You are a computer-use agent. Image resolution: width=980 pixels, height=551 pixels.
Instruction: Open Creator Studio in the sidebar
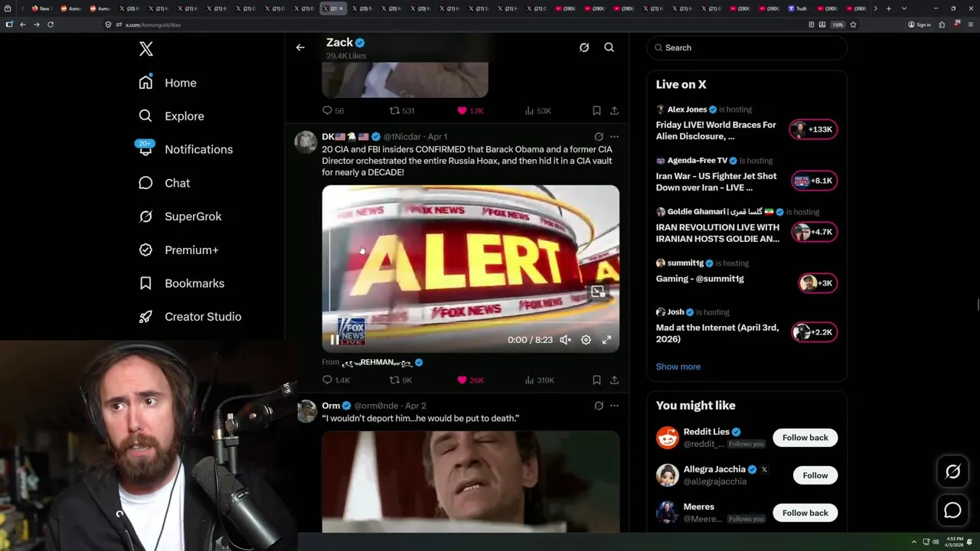tap(190, 317)
